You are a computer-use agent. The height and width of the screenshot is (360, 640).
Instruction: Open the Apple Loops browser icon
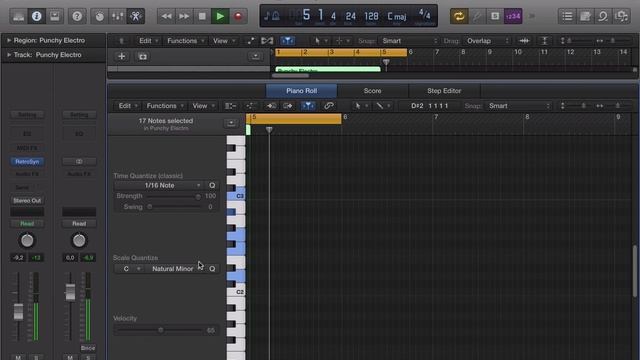(603, 16)
